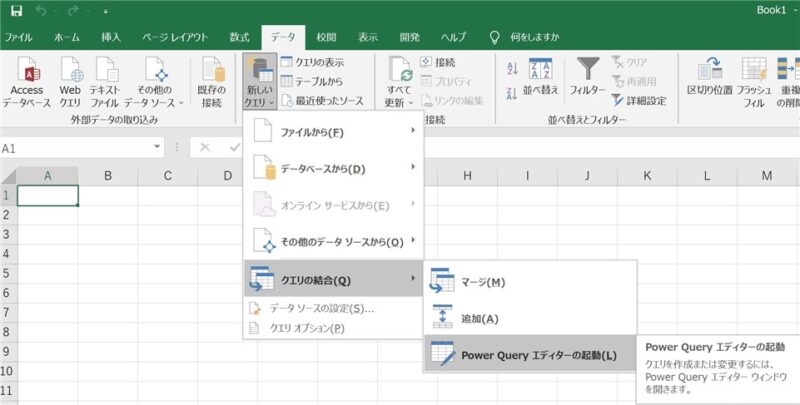
Task: Select the データ ribbon tab
Action: (x=283, y=37)
